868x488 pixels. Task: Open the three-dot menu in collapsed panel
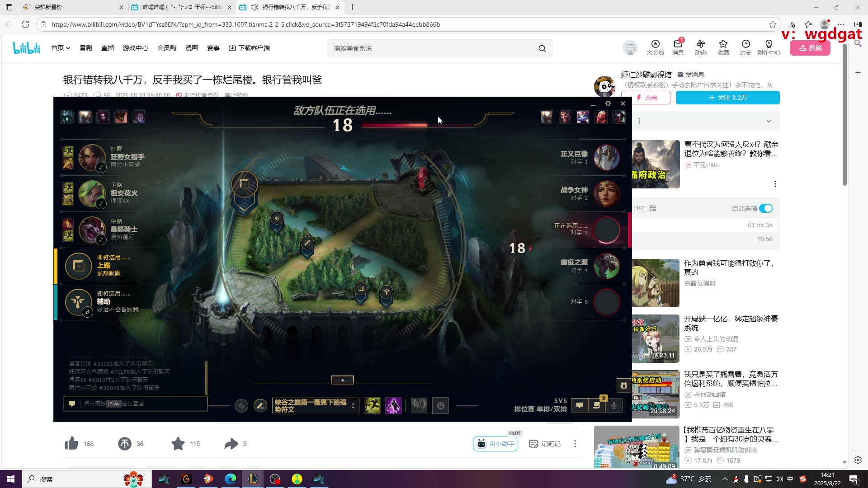pyautogui.click(x=639, y=121)
